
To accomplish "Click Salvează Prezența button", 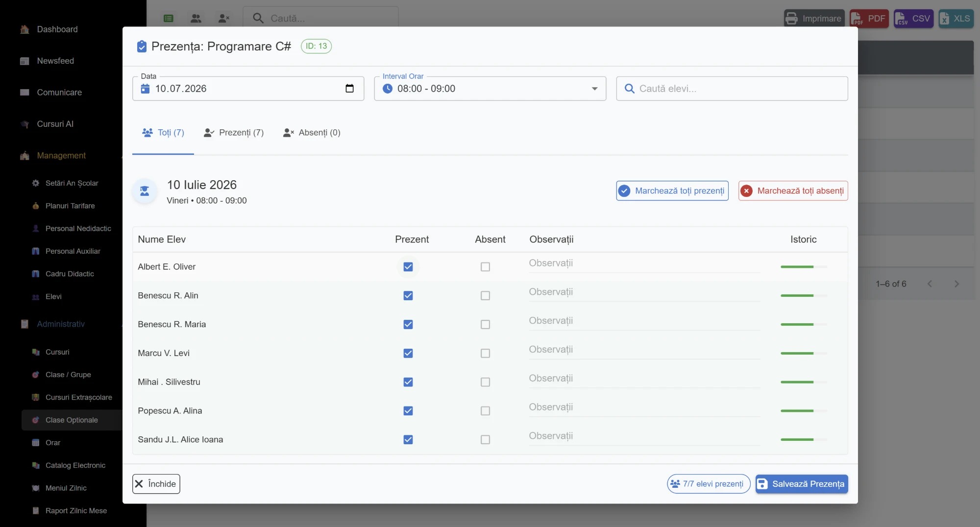I will click(x=802, y=484).
